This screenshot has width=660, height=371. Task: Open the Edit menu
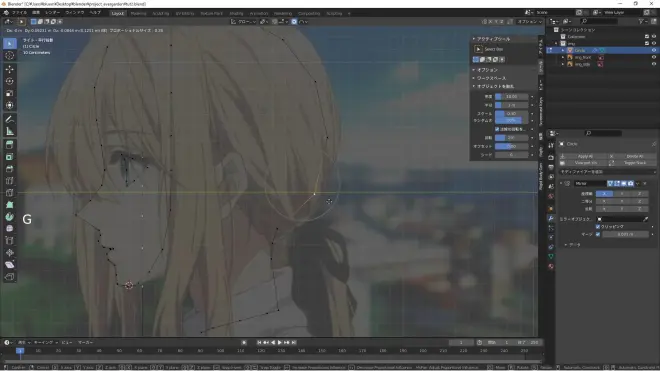pyautogui.click(x=36, y=13)
